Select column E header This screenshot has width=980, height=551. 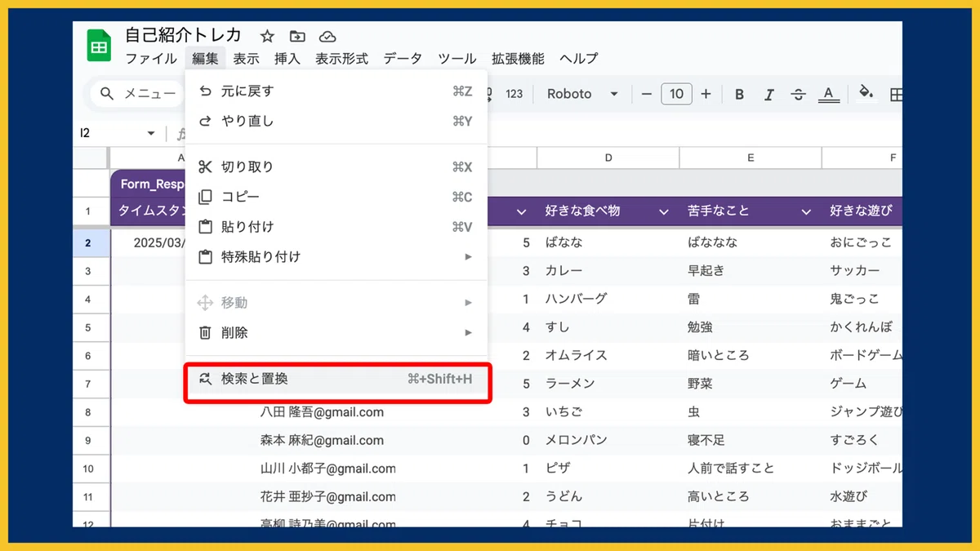tap(751, 158)
